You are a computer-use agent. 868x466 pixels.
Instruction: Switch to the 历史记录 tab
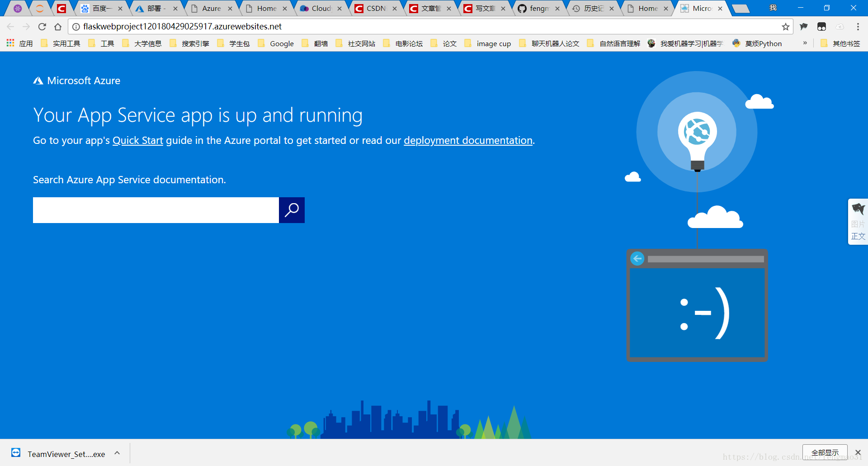tap(593, 9)
